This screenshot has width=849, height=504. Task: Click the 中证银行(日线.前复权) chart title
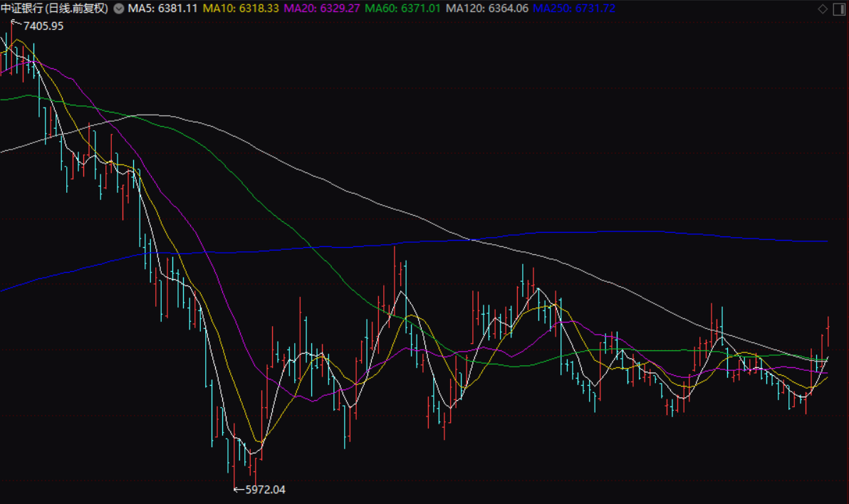click(x=55, y=9)
